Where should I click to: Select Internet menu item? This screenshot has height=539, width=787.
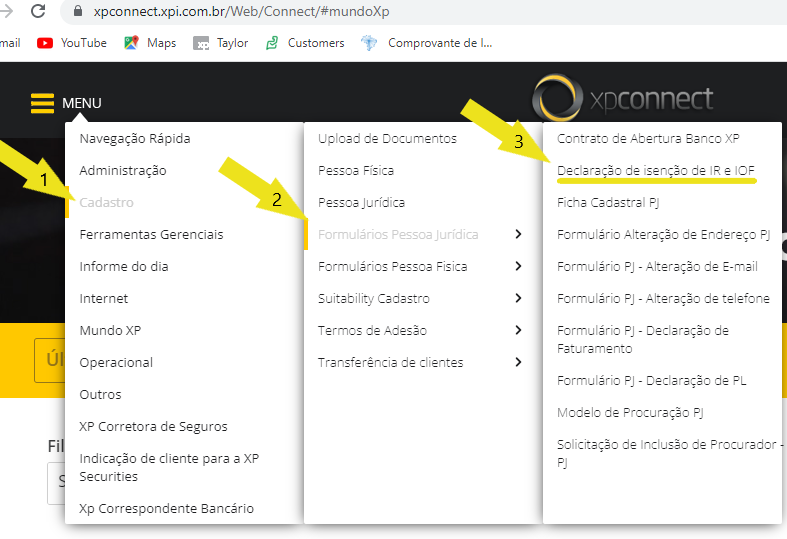[103, 299]
